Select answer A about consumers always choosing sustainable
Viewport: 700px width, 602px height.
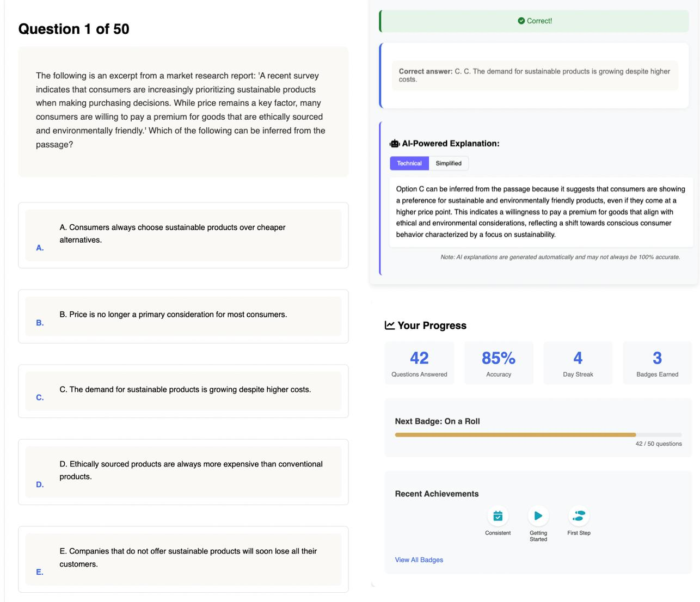183,235
